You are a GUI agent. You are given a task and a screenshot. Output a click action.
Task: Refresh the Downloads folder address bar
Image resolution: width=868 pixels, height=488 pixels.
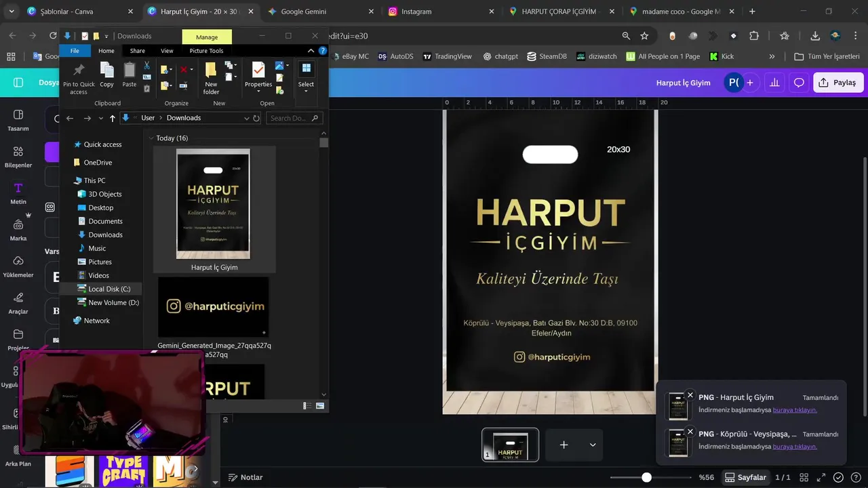[256, 118]
